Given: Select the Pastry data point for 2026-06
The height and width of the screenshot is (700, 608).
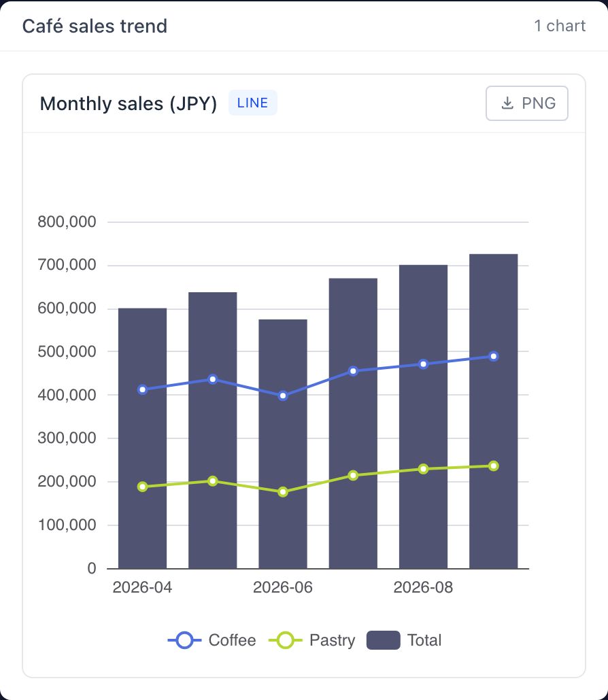Looking at the screenshot, I should coord(283,492).
